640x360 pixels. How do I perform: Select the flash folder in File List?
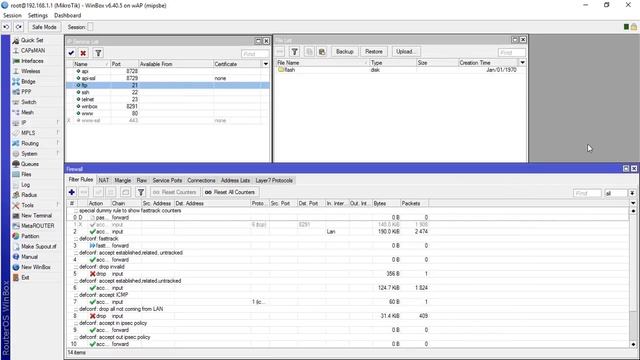pyautogui.click(x=400, y=70)
